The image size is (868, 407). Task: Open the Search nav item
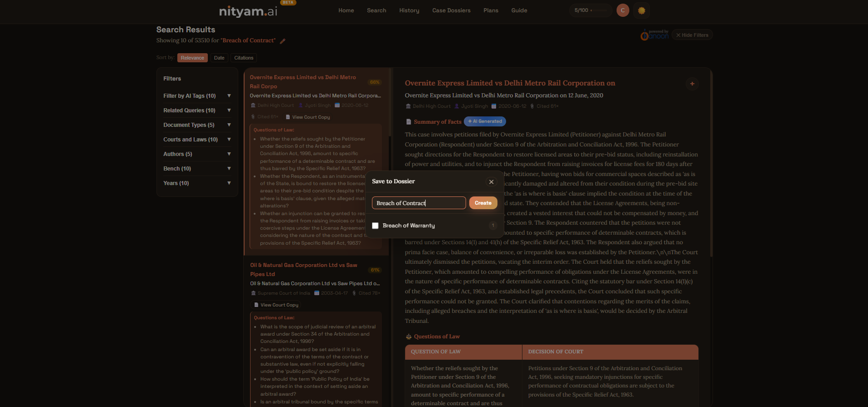tap(376, 10)
